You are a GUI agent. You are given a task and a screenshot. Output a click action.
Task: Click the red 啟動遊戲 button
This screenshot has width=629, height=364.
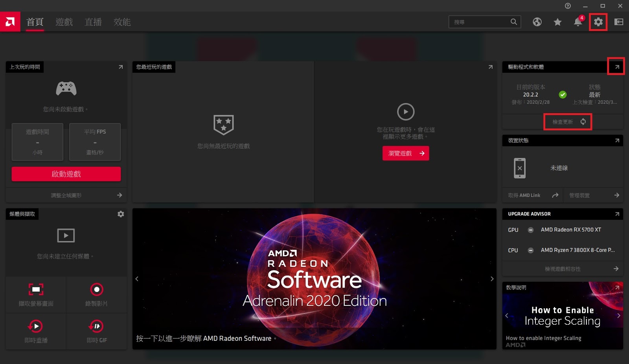click(x=66, y=174)
